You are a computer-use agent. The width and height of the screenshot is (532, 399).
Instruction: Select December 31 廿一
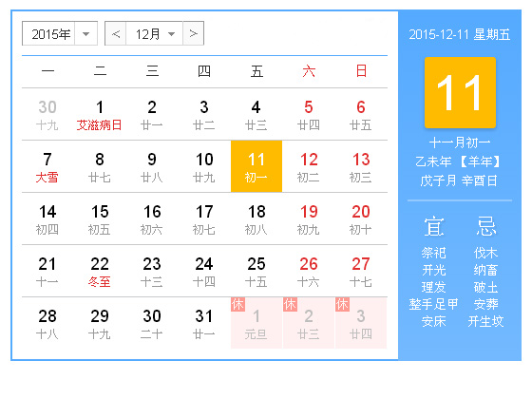point(204,324)
